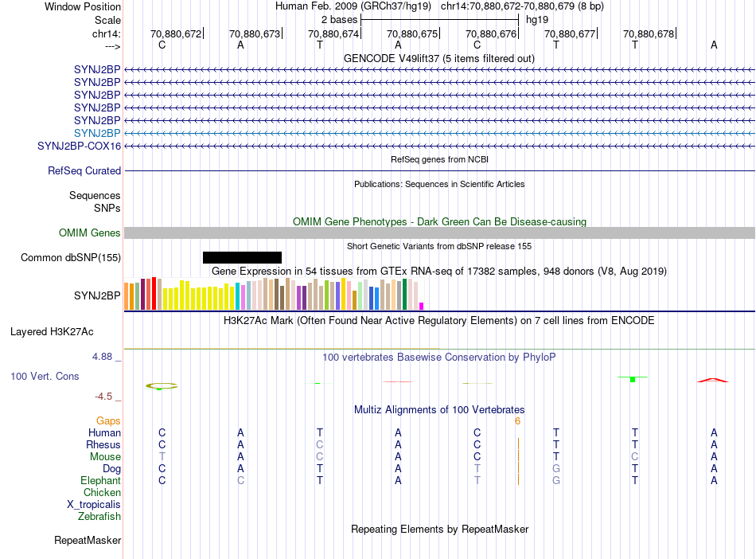Click the GENCODE V49lift37 track title
756x559 pixels.
click(438, 58)
